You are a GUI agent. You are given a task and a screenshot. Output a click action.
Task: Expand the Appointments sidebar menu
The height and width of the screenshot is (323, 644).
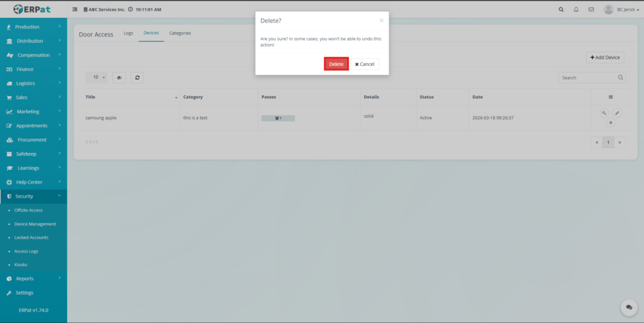(34, 126)
